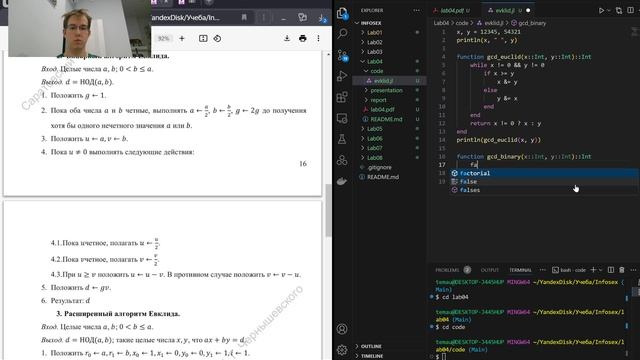Screen dimensions: 640x360
Task: Print the PDF document
Action: 302,38
